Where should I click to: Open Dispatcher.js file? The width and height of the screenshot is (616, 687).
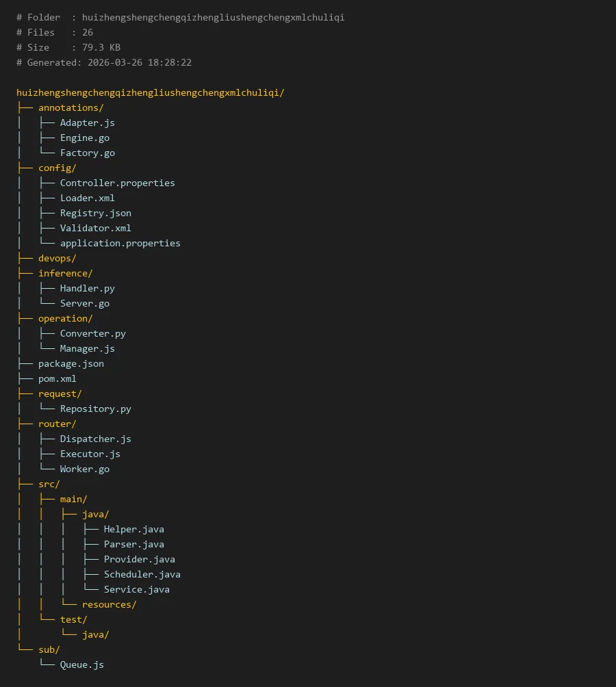95,439
